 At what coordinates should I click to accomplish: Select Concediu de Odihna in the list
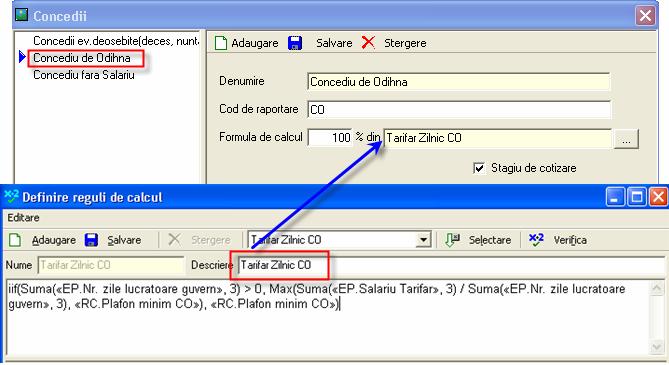pos(82,58)
